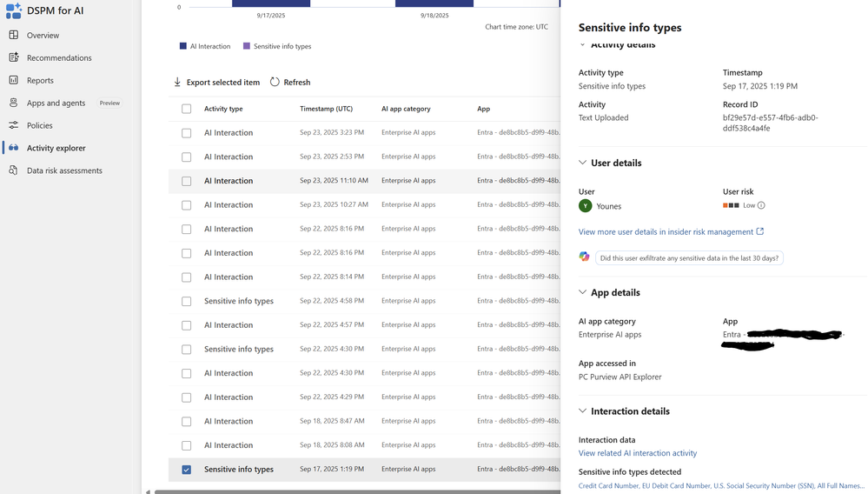Check the select-all header checkbox
868x494 pixels.
pos(187,109)
